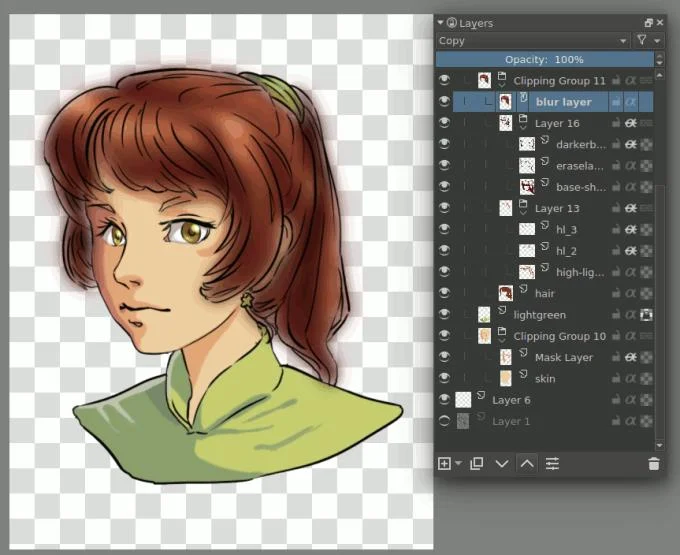Move the layer down in the stack
Image resolution: width=680 pixels, height=555 pixels.
pyautogui.click(x=502, y=464)
